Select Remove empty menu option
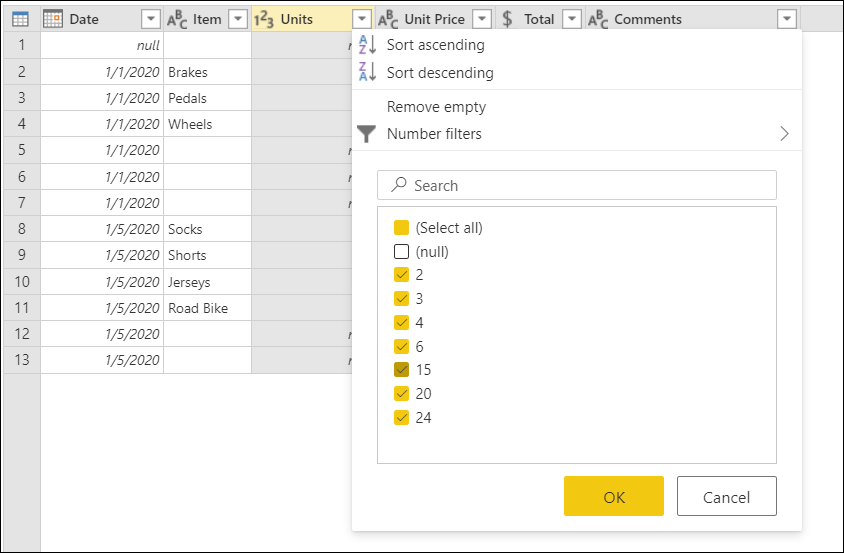Viewport: 844px width, 553px height. pyautogui.click(x=576, y=107)
